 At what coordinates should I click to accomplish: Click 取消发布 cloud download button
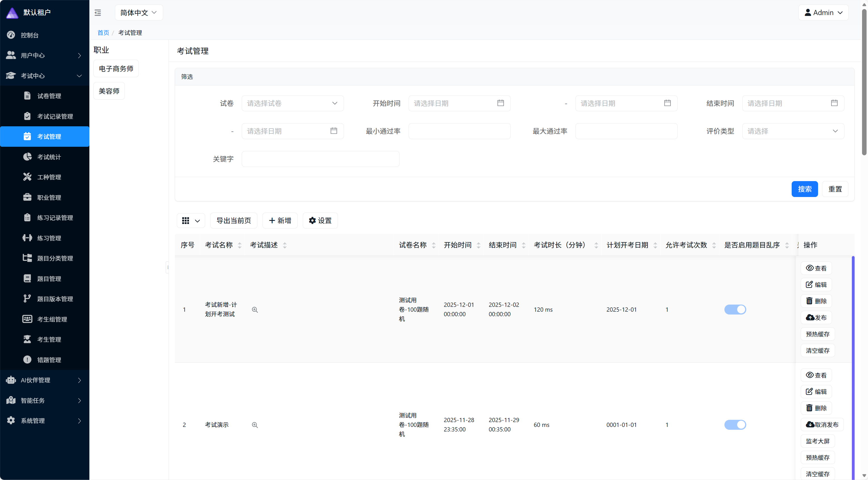click(x=822, y=425)
